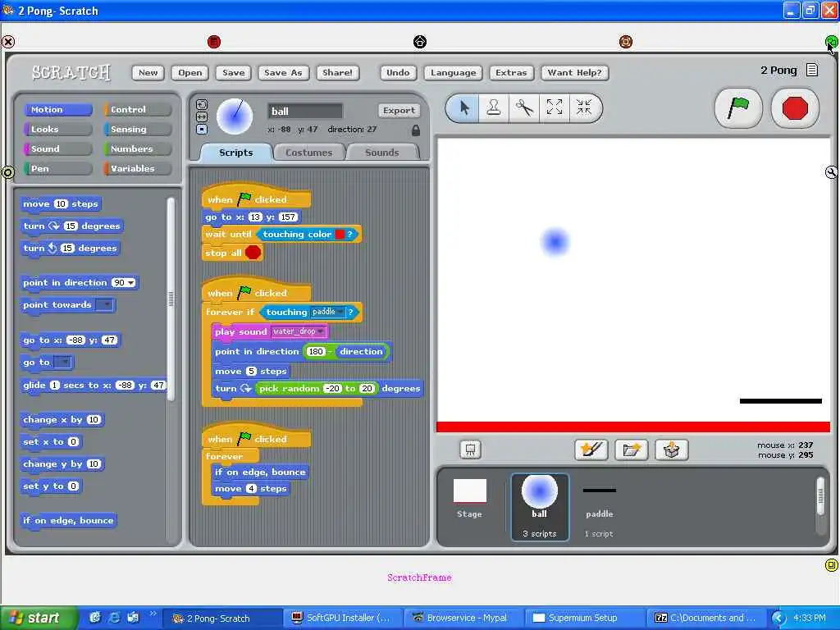Click the Export button
This screenshot has height=630, width=840.
pyautogui.click(x=399, y=111)
